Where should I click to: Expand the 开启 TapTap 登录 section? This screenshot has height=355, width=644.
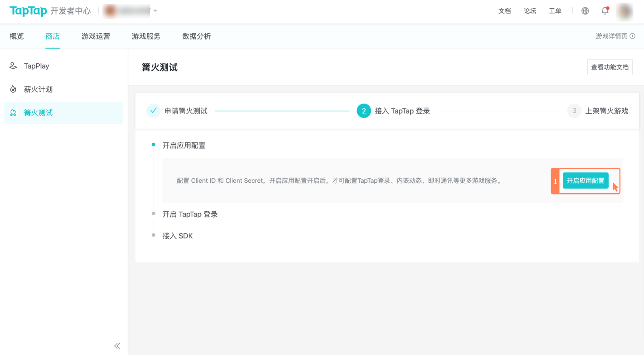(x=190, y=214)
